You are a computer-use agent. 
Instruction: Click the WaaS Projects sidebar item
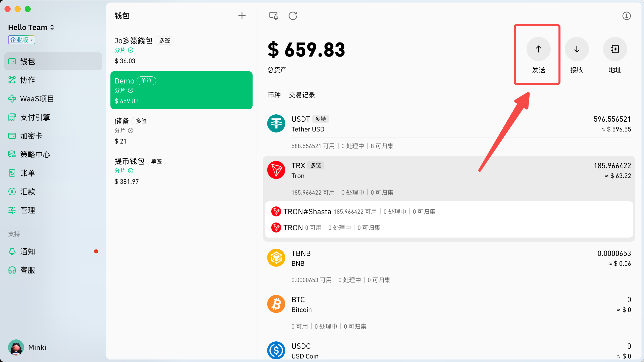pos(37,99)
